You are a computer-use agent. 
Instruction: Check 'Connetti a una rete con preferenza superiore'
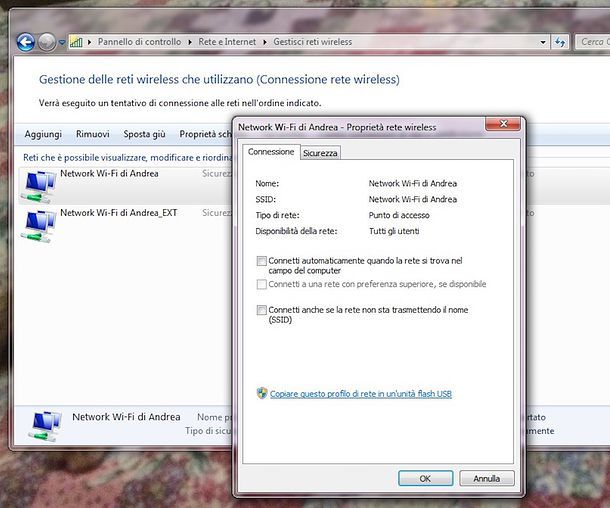[262, 284]
